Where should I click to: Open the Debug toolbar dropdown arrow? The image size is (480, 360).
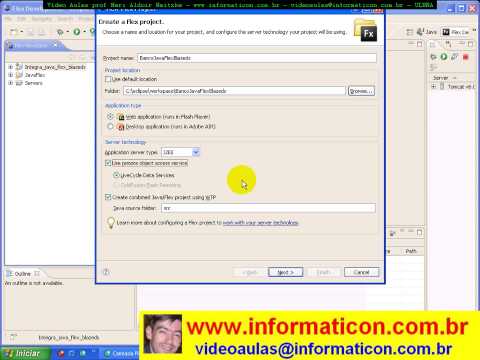pos(68,32)
